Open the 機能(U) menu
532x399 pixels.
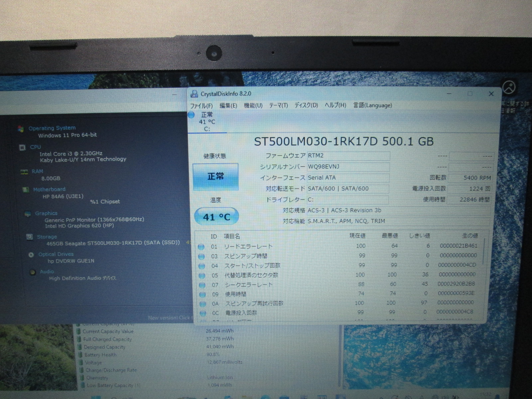253,106
